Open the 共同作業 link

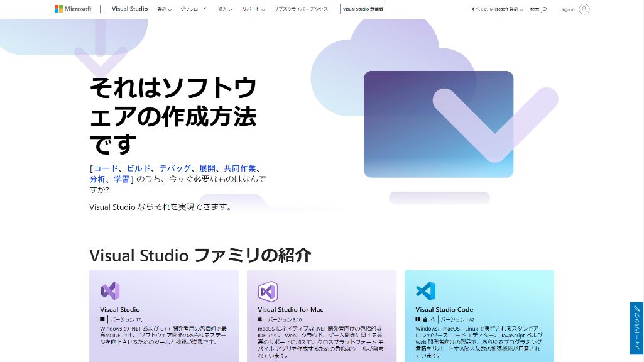coord(240,168)
